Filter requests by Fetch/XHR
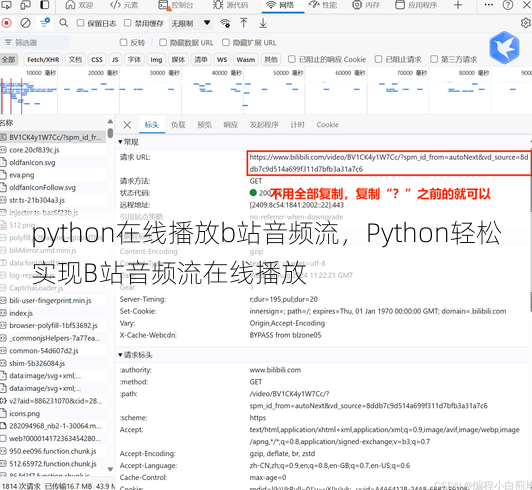The width and height of the screenshot is (532, 490). tap(43, 59)
